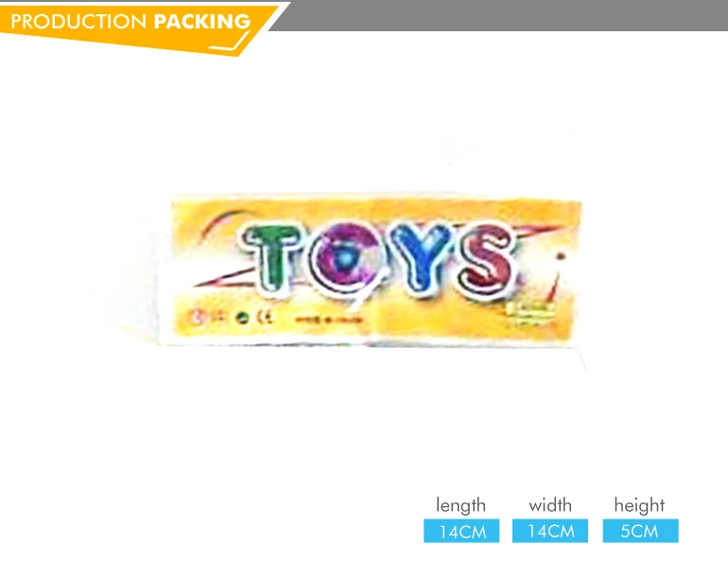Click the gray header bar
The width and height of the screenshot is (728, 578).
tap(499, 16)
